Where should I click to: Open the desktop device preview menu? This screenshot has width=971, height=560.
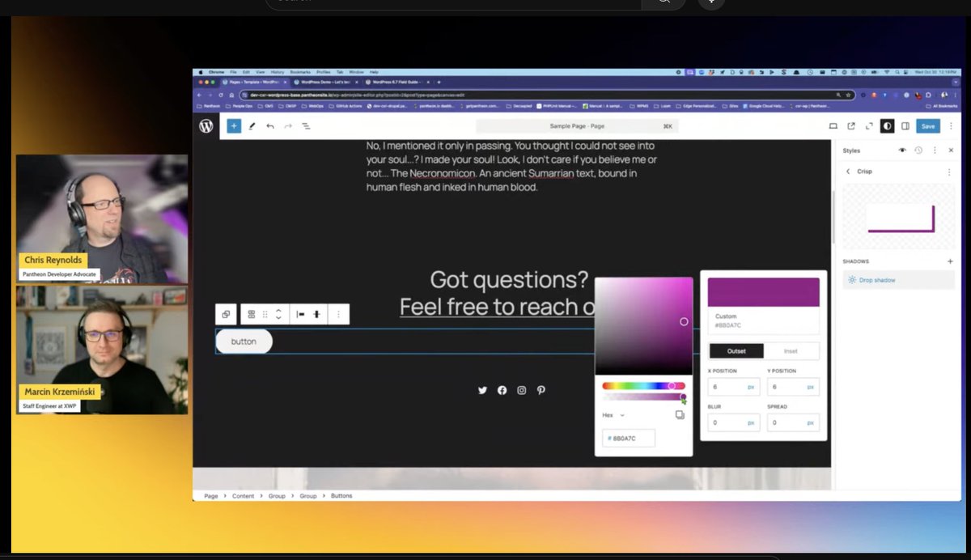[833, 126]
